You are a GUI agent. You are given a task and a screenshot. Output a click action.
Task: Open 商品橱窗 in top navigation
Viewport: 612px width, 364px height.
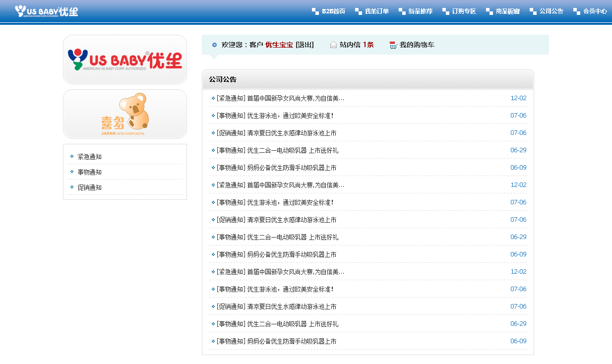click(507, 11)
